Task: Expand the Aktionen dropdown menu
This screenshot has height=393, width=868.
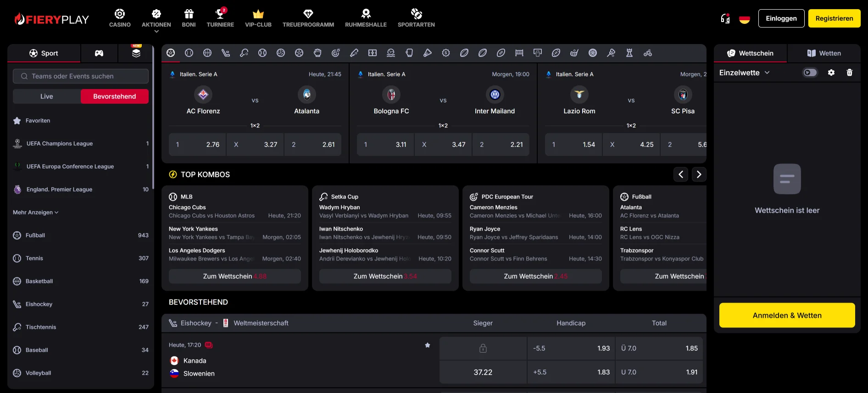Action: pos(156,21)
